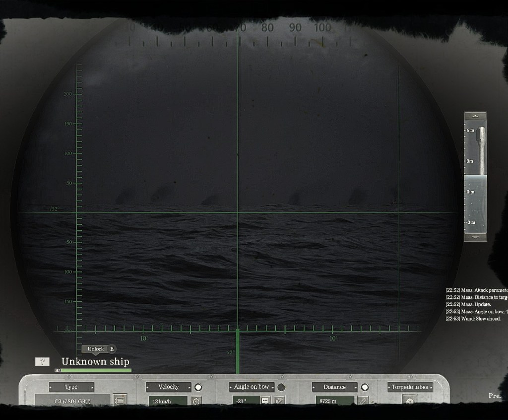Click the 8725 m distance field
This screenshot has height=420, width=508.
click(334, 400)
